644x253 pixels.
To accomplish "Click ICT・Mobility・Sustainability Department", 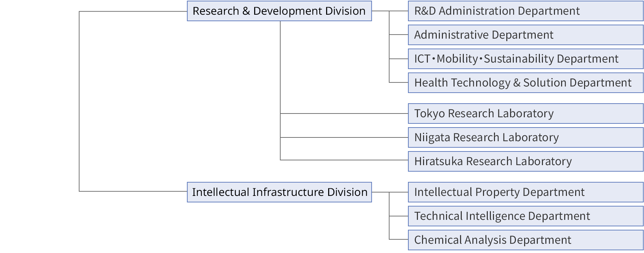I will point(525,59).
